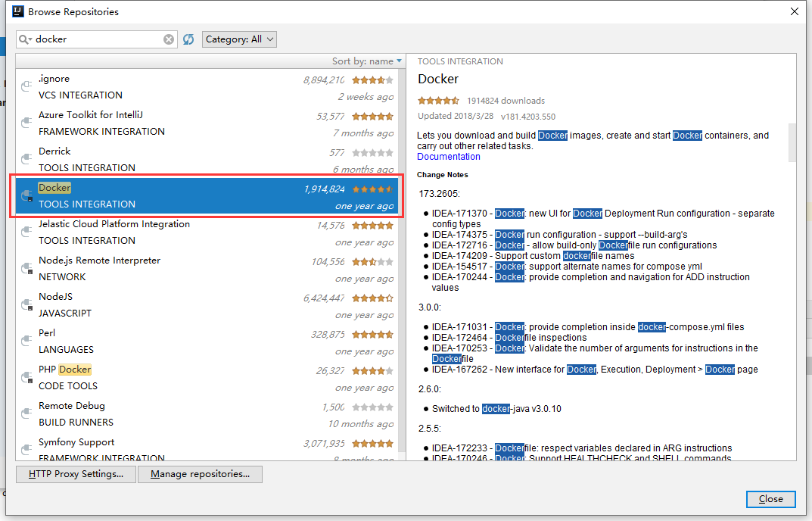Select the .ignore plugin

207,86
